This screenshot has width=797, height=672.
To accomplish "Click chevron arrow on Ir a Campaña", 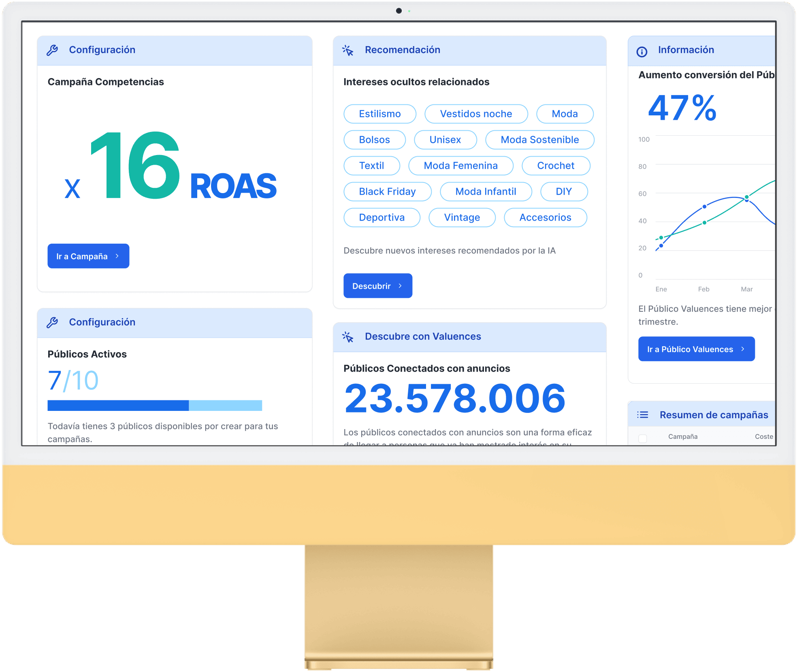I will point(117,256).
